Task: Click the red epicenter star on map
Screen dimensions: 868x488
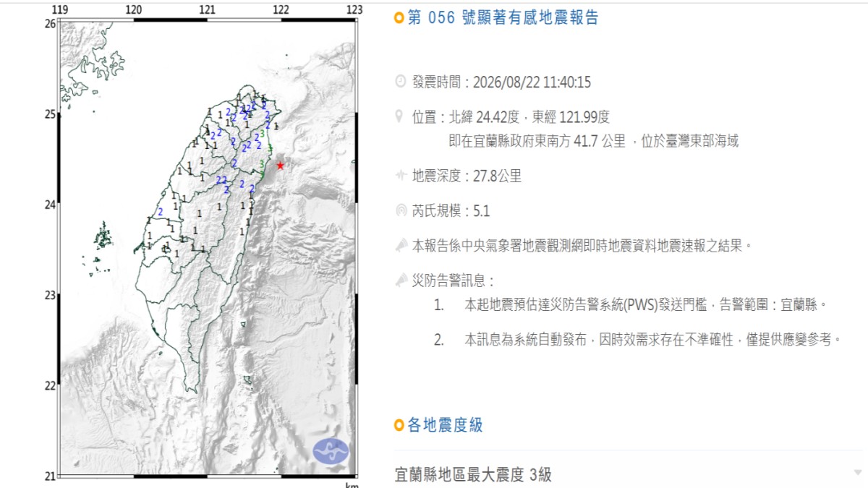Action: [x=281, y=166]
